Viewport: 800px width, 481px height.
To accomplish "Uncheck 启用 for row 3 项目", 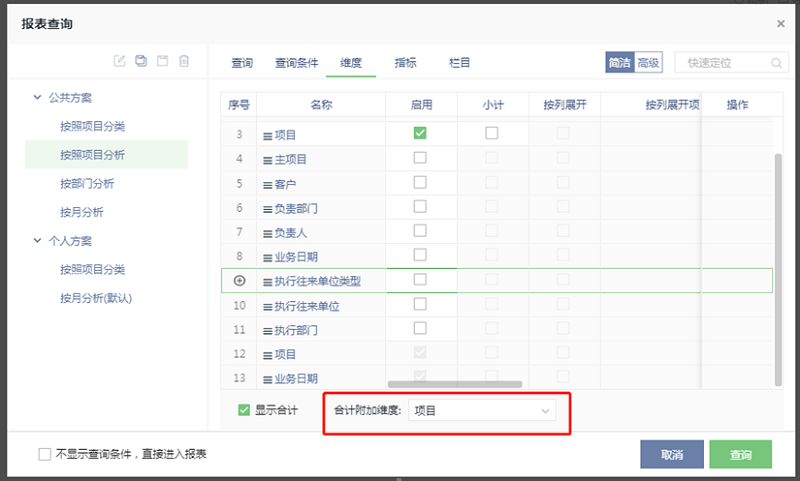I will point(420,133).
